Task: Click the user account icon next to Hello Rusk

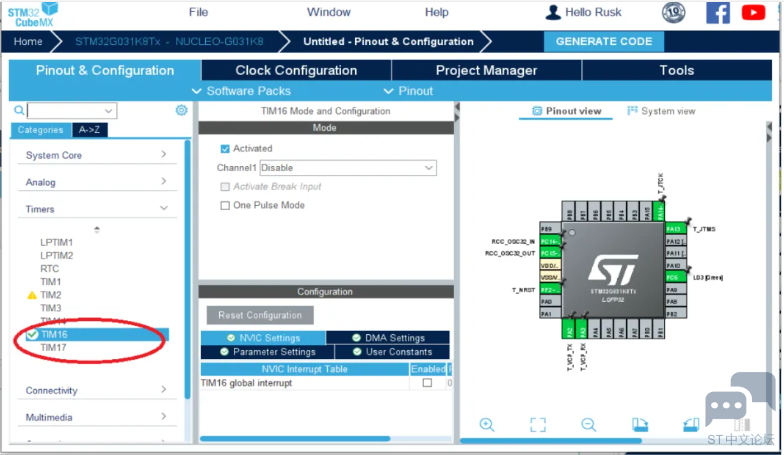Action: pyautogui.click(x=552, y=12)
